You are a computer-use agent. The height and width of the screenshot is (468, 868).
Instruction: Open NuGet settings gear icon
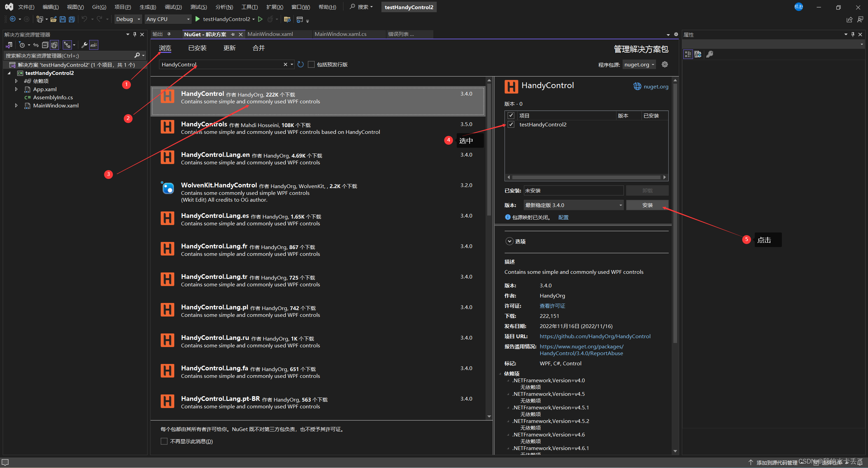665,64
